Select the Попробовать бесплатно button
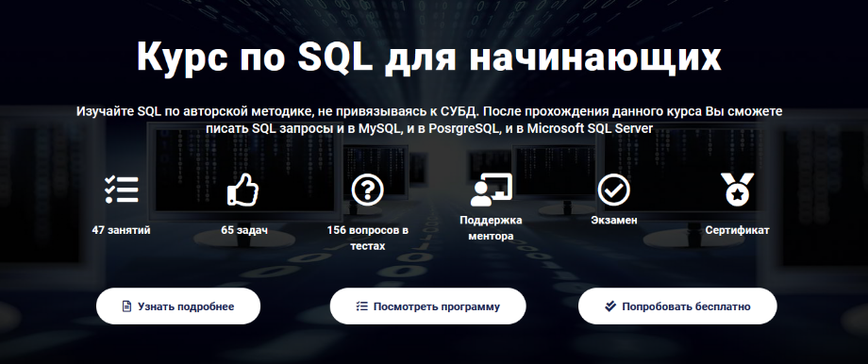This screenshot has height=364, width=868. tap(677, 306)
